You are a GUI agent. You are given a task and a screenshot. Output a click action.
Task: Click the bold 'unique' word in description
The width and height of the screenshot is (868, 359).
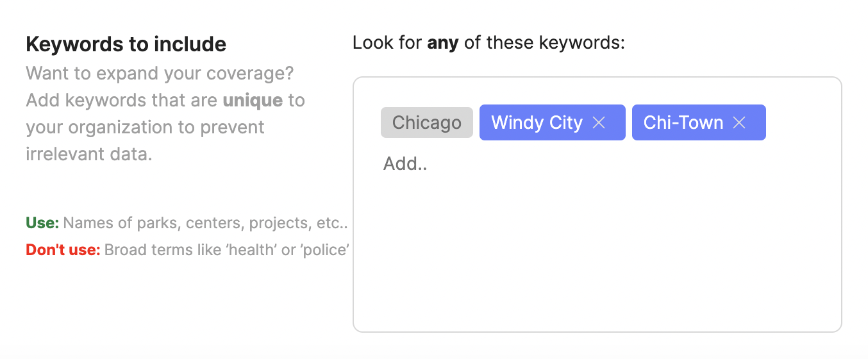tap(253, 101)
